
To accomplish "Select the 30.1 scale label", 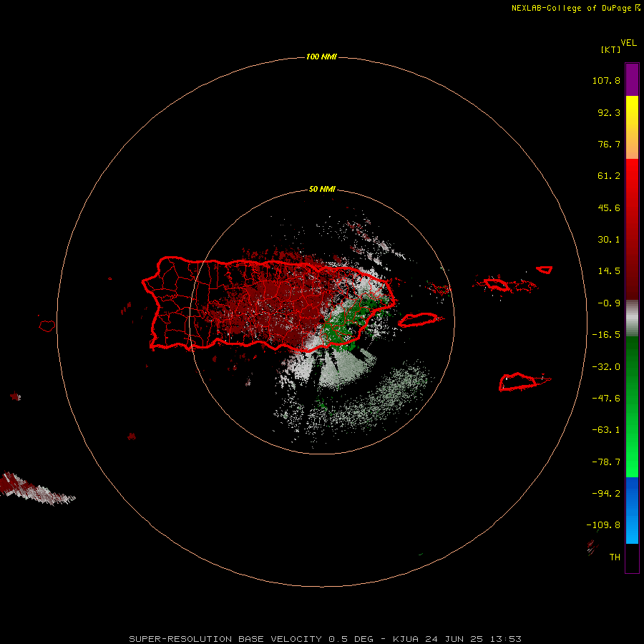I will (x=609, y=240).
